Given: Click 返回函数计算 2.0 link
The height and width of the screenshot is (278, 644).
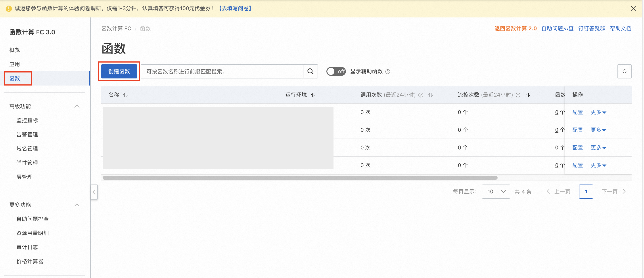Looking at the screenshot, I should [x=516, y=29].
